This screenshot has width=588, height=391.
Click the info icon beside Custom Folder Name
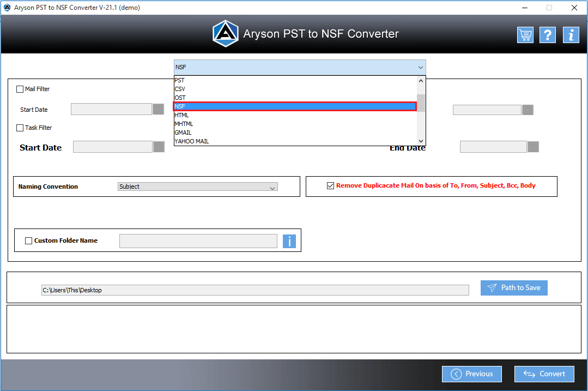289,241
